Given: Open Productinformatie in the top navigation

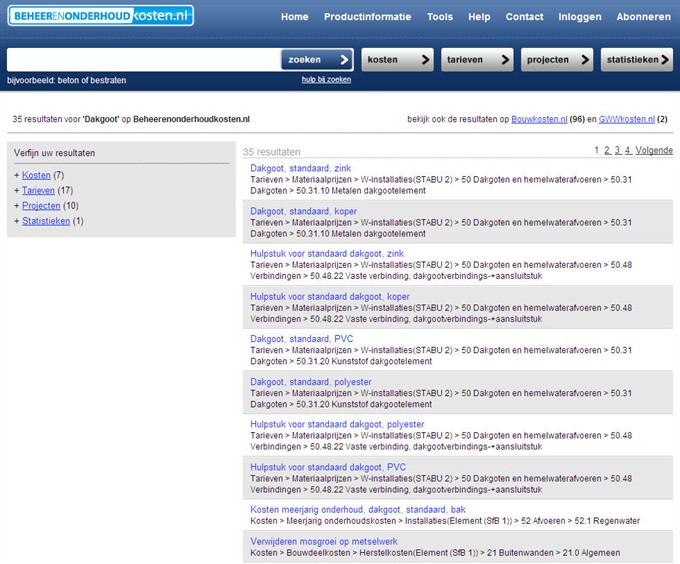Looking at the screenshot, I should coord(367,17).
